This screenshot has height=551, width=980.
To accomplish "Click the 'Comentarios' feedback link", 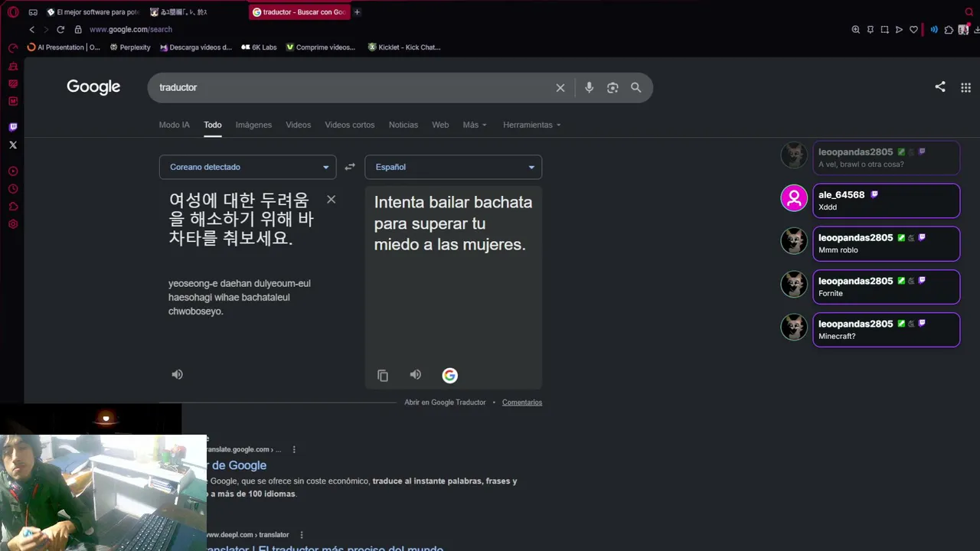I will click(522, 403).
